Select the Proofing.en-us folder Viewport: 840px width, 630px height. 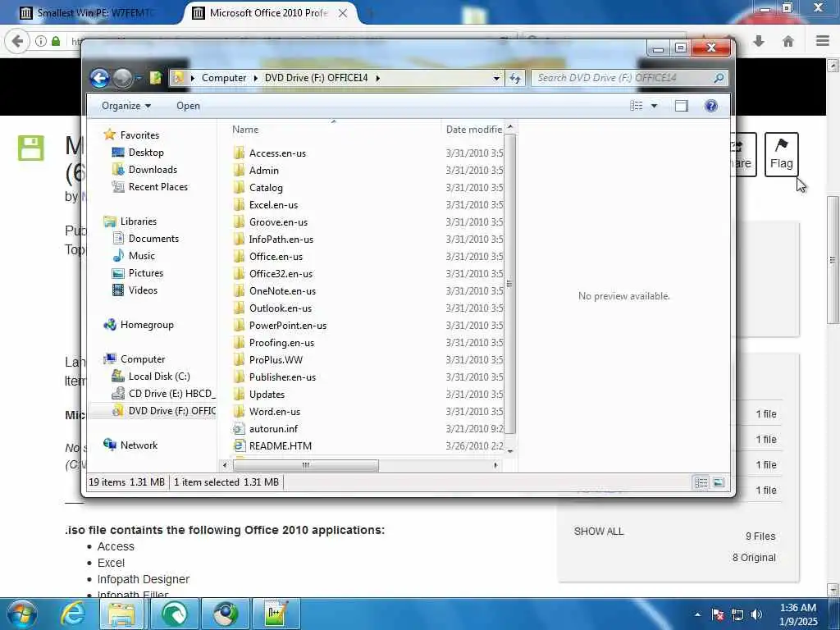[281, 342]
